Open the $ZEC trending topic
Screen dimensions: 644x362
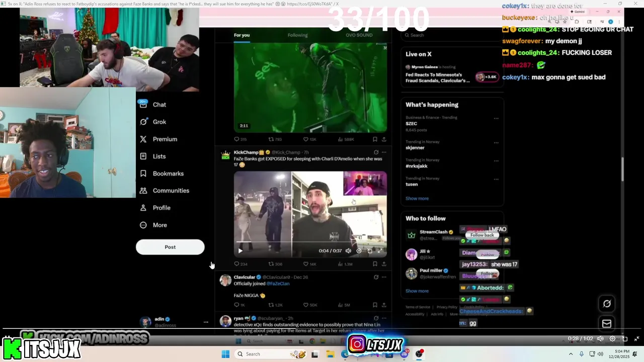412,124
